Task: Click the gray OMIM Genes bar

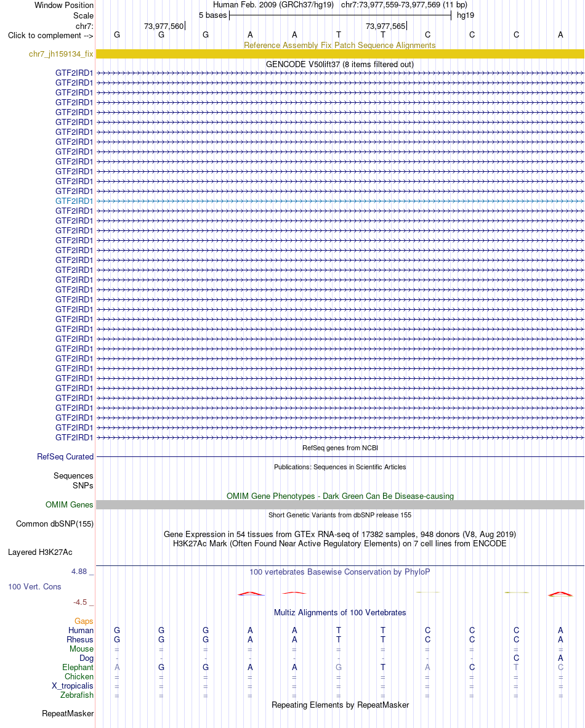Action: point(340,504)
